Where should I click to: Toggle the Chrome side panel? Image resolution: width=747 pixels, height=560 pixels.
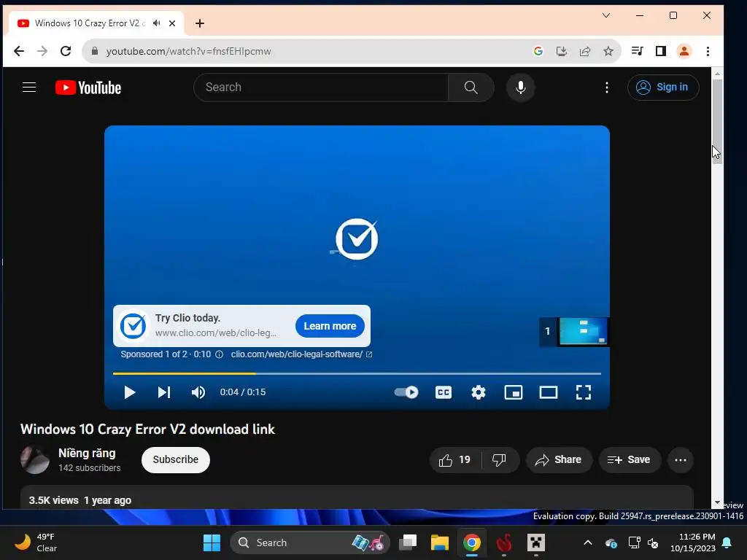coord(661,51)
